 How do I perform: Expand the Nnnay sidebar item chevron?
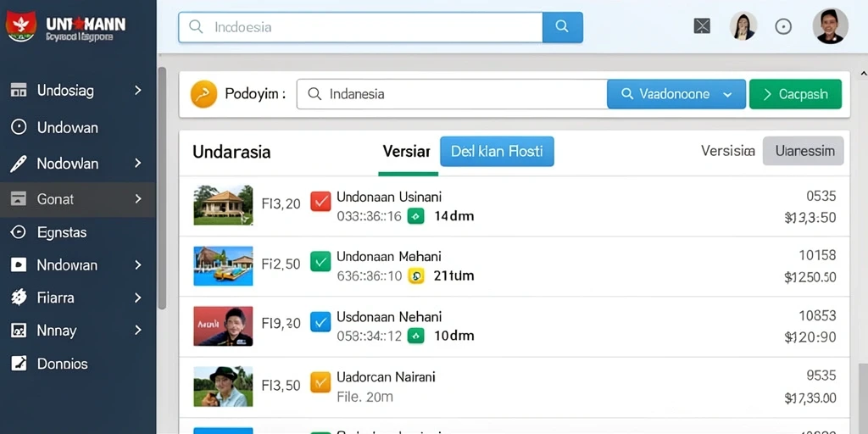(x=138, y=331)
